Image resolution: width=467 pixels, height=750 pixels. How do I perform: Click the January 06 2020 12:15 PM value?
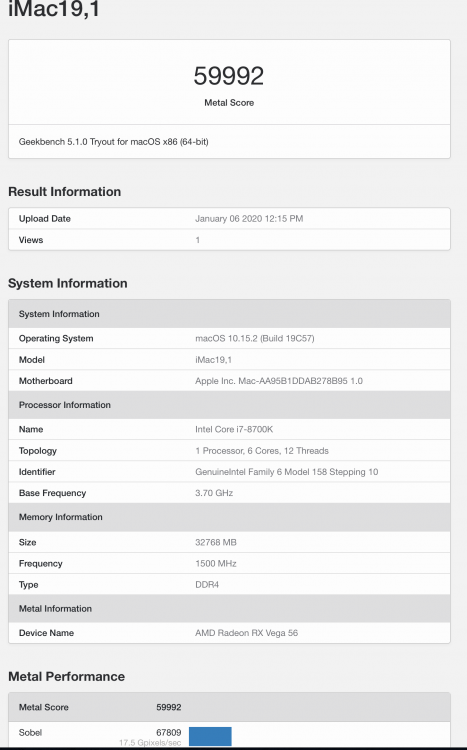(249, 219)
